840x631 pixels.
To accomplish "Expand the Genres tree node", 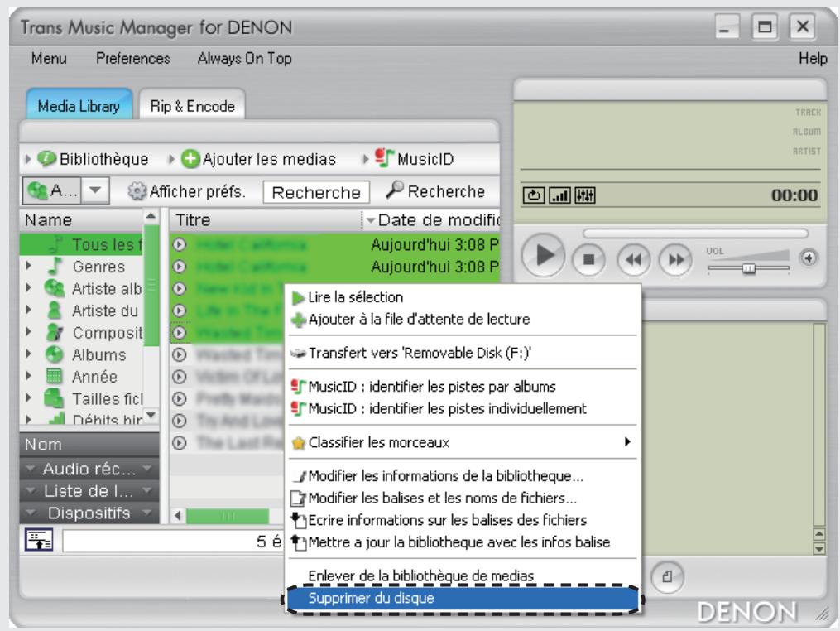I will [x=28, y=266].
